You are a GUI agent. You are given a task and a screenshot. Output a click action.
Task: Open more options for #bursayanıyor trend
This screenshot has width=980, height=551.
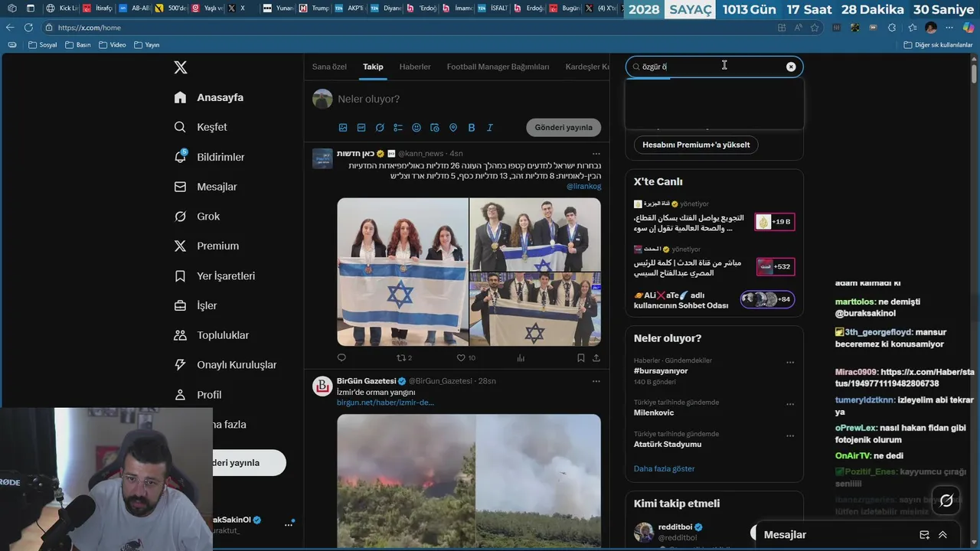pos(790,363)
